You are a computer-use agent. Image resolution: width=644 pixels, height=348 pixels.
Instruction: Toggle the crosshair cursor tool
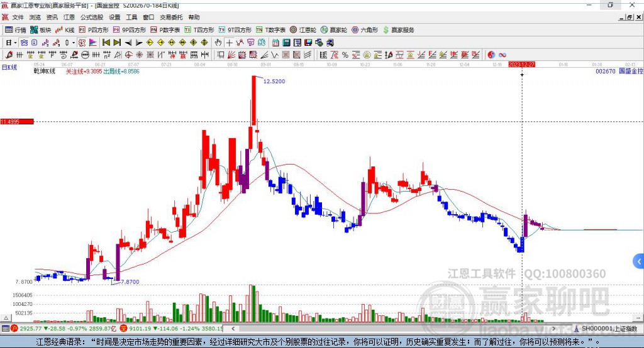point(229,43)
